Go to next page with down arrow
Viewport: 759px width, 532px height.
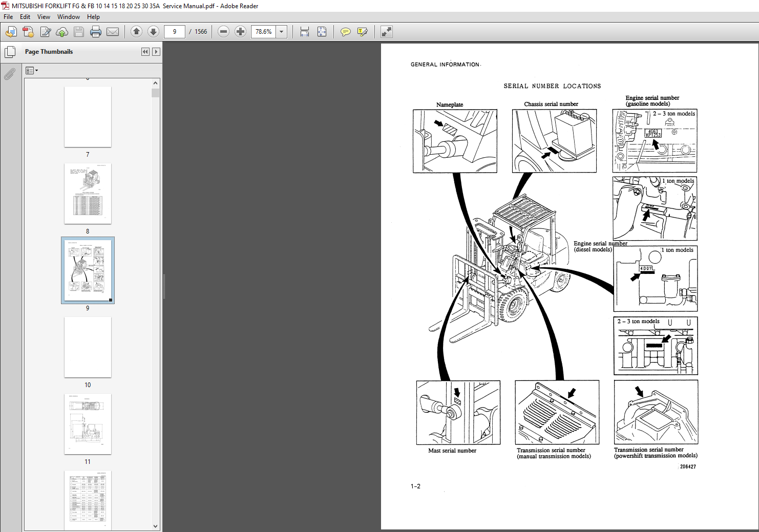[153, 32]
